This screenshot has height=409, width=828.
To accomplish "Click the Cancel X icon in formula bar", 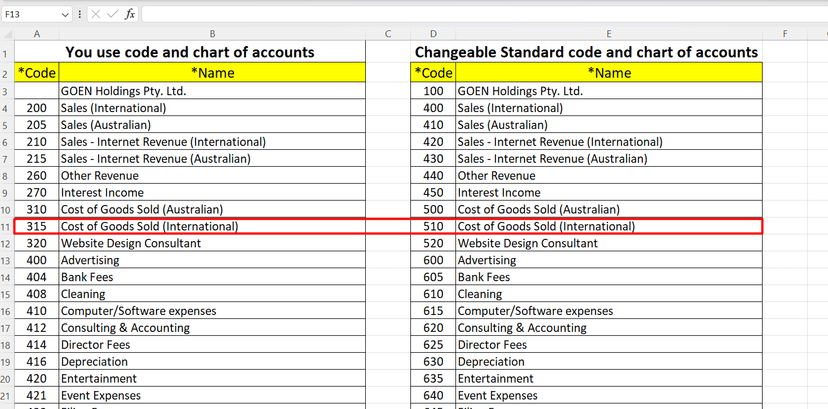I will 95,15.
